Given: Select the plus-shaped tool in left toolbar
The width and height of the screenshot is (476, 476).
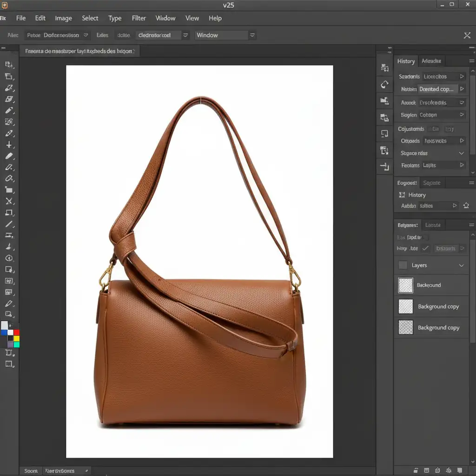Looking at the screenshot, I should coord(8,145).
